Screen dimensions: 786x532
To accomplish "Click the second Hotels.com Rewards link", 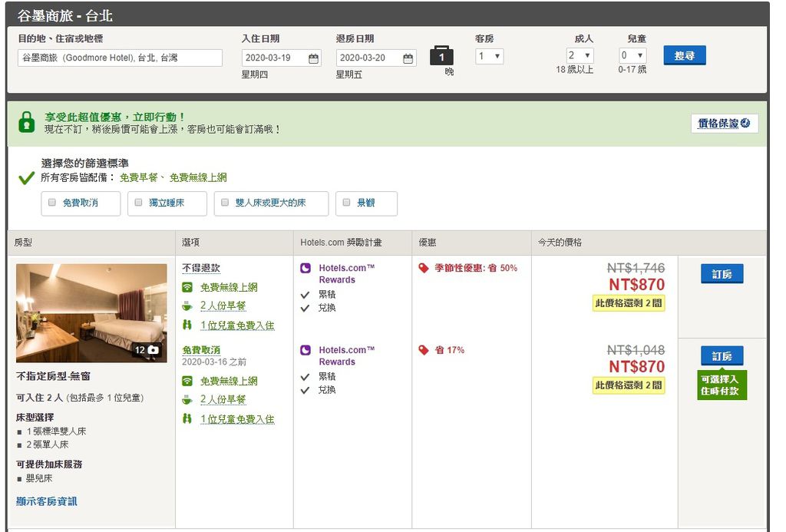I will click(x=347, y=356).
